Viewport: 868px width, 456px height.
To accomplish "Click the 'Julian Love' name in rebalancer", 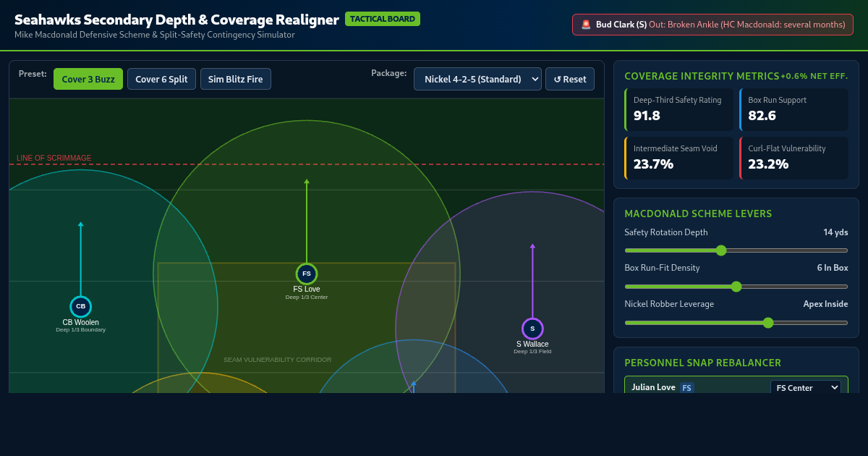I will 653,387.
